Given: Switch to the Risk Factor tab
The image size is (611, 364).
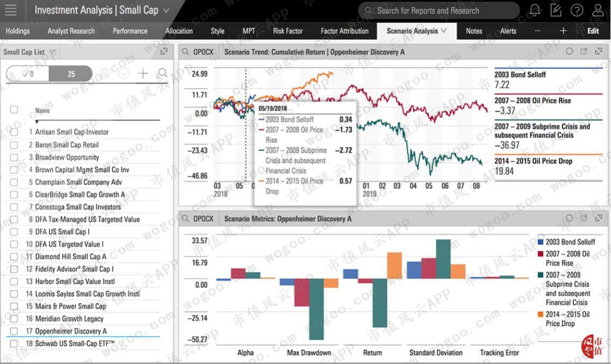Looking at the screenshot, I should coord(287,31).
